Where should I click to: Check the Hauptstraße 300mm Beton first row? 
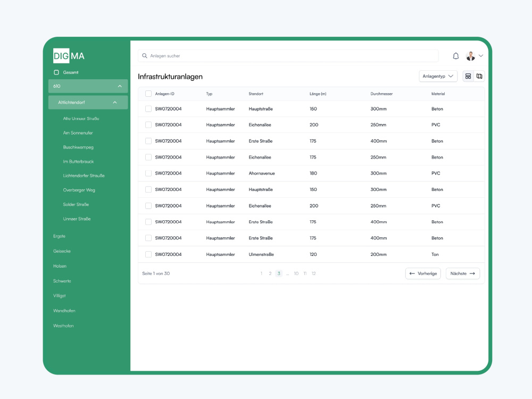pyautogui.click(x=148, y=109)
